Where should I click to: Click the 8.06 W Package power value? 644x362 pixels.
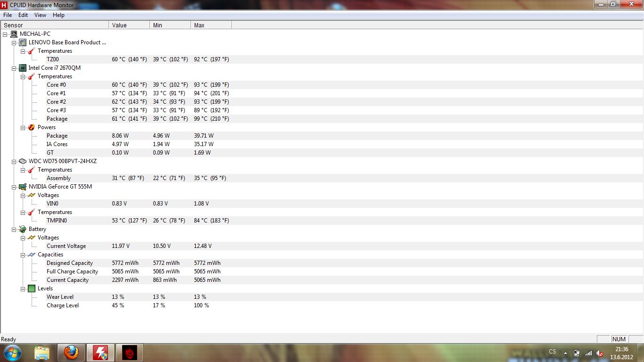click(x=120, y=136)
